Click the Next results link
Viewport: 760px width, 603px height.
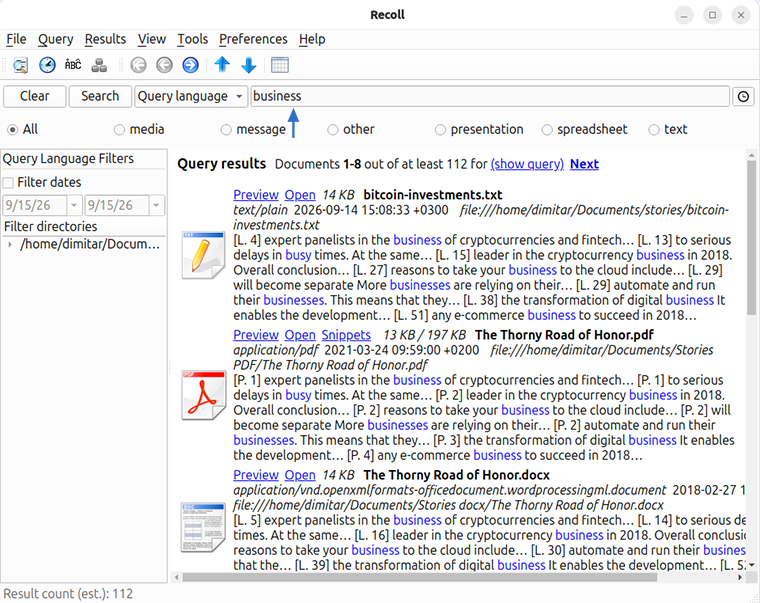click(x=584, y=164)
